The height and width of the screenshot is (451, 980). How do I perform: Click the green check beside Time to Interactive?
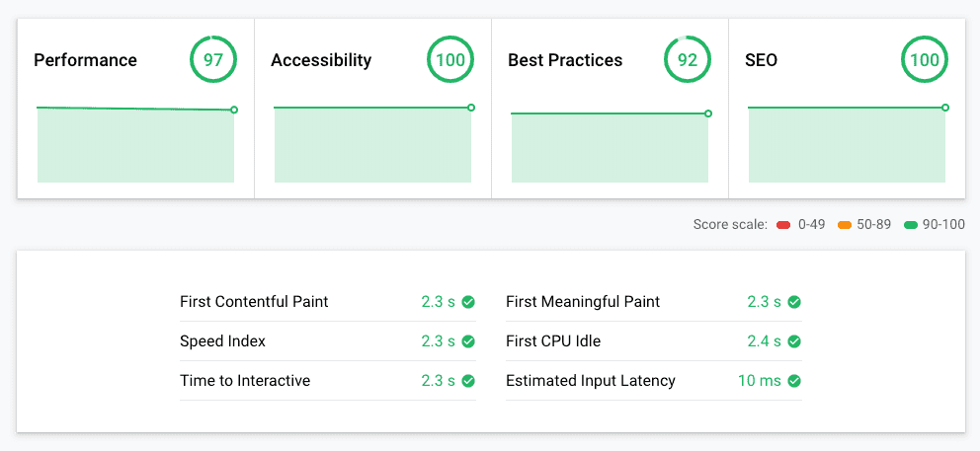[468, 381]
